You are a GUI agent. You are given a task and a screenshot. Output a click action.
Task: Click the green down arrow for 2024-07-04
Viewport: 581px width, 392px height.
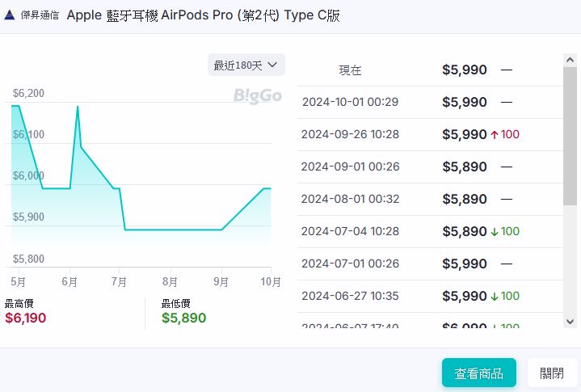tap(495, 232)
